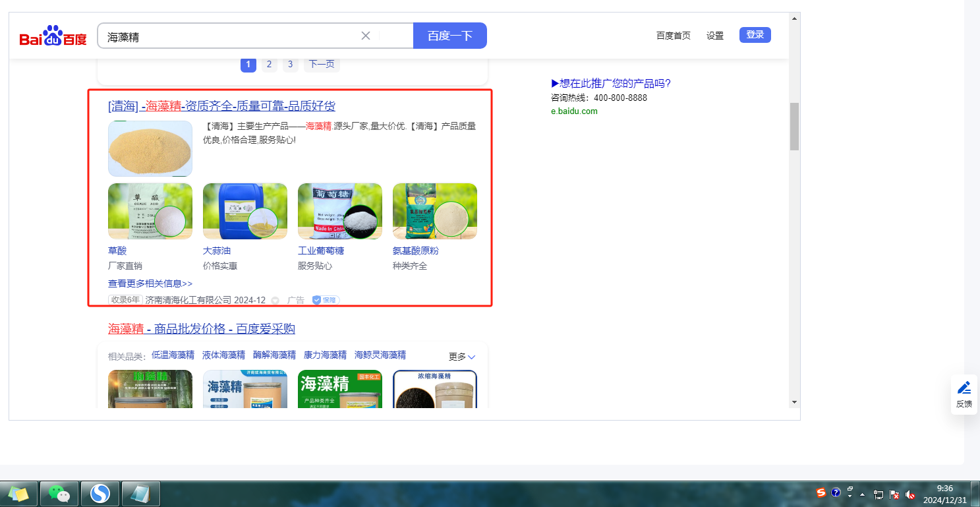
Task: Open the yellow powder product thumbnail
Action: pyautogui.click(x=150, y=148)
